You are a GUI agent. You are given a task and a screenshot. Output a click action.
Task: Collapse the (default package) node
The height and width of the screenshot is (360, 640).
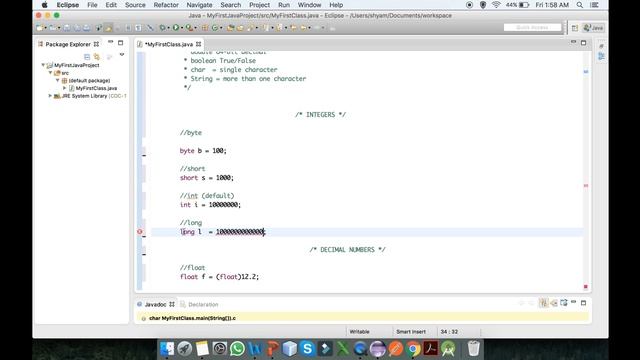tap(58, 80)
